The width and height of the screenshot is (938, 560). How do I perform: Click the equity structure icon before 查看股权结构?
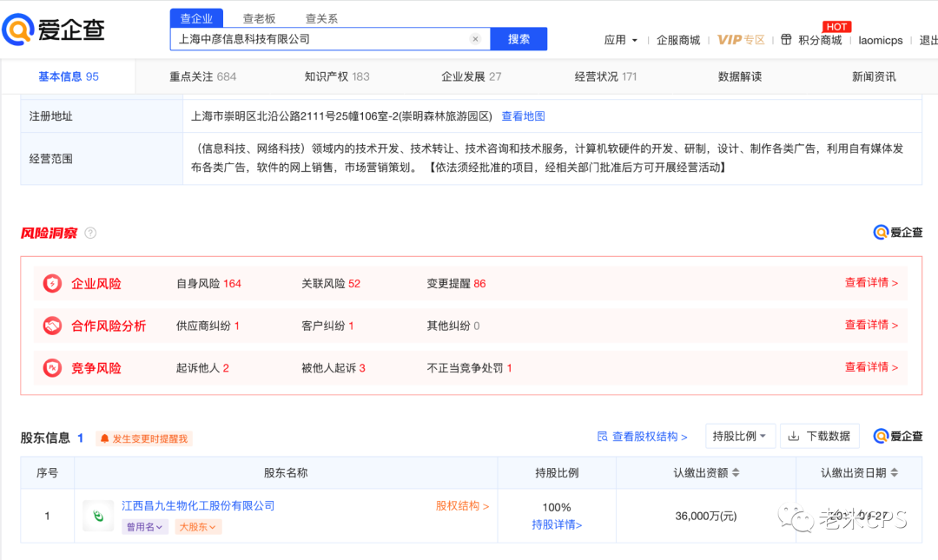[x=603, y=436]
